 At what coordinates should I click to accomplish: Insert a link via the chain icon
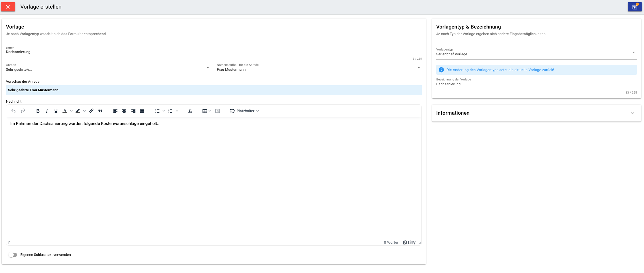pyautogui.click(x=91, y=111)
